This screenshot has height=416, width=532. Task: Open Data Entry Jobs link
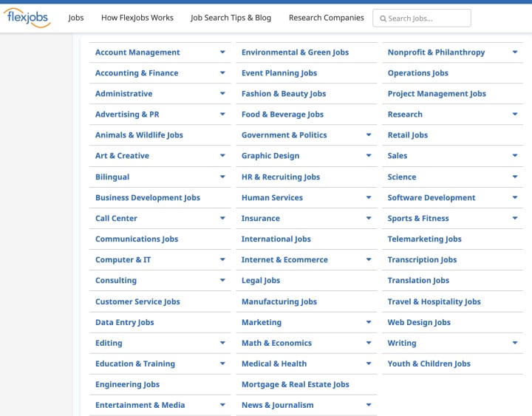tap(125, 322)
